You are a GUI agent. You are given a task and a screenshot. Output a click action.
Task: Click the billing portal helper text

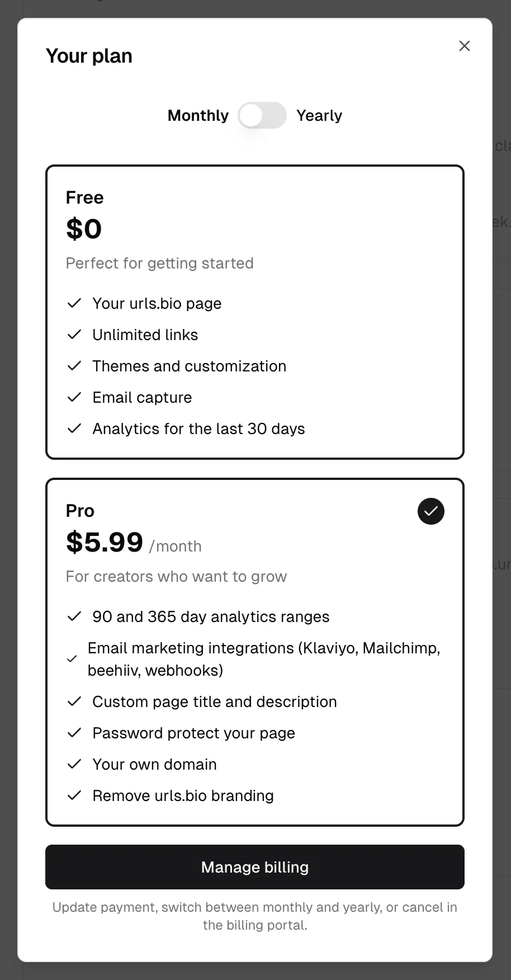255,916
